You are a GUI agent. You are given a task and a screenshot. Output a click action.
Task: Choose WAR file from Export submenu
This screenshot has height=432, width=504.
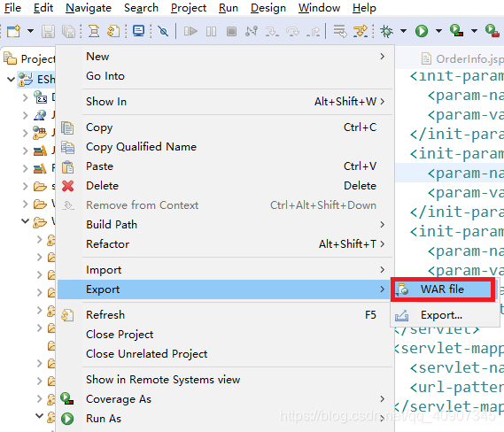tap(443, 289)
